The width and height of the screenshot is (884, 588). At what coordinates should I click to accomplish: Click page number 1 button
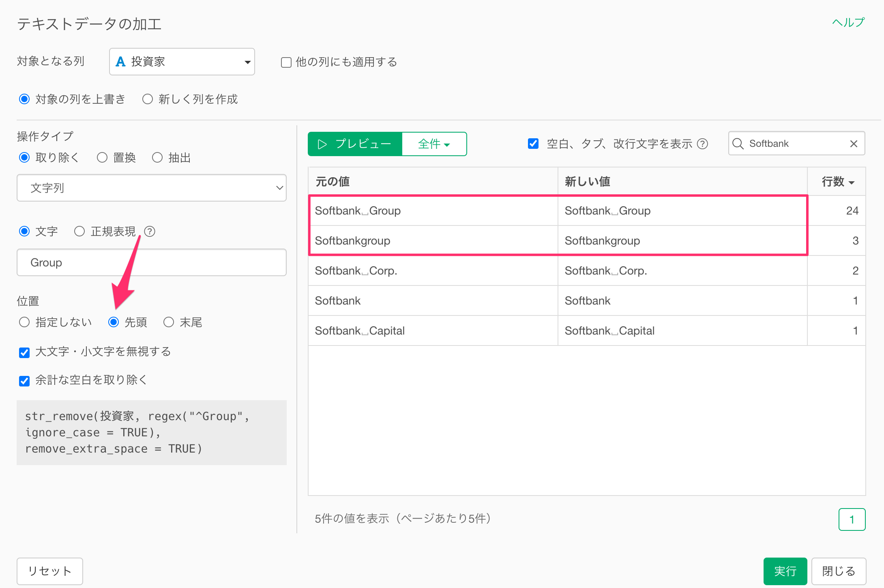pos(852,519)
